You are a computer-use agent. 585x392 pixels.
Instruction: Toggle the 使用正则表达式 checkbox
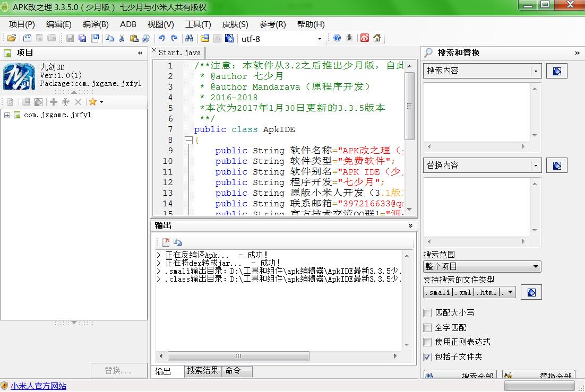coord(427,342)
